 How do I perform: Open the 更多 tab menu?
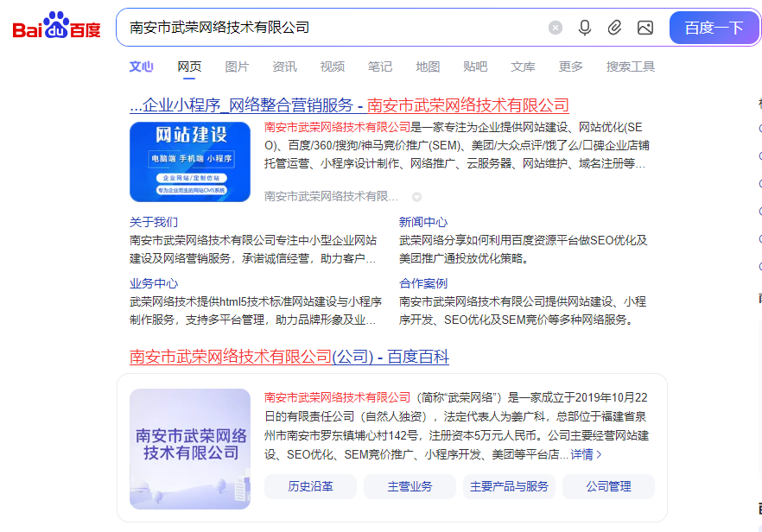(x=570, y=66)
